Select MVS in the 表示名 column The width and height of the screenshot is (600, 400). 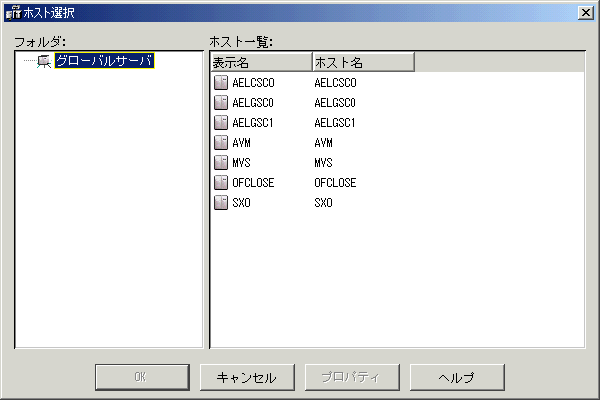point(241,163)
